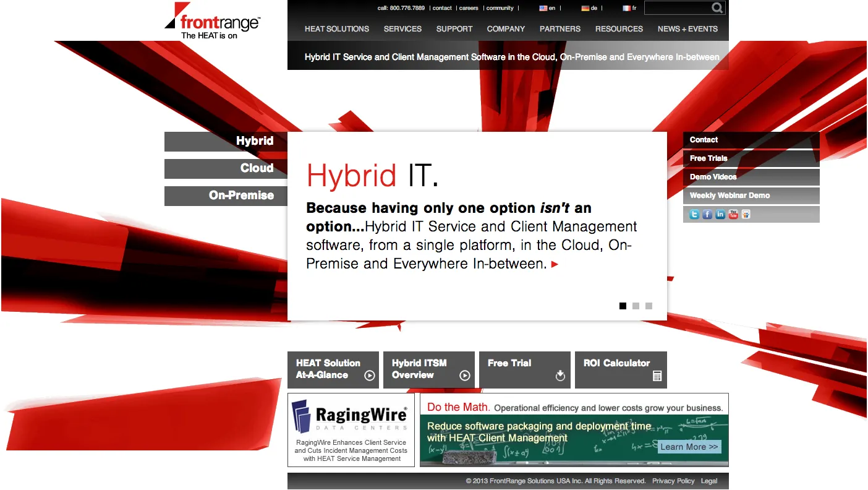Click the Learn More >> button

point(689,447)
